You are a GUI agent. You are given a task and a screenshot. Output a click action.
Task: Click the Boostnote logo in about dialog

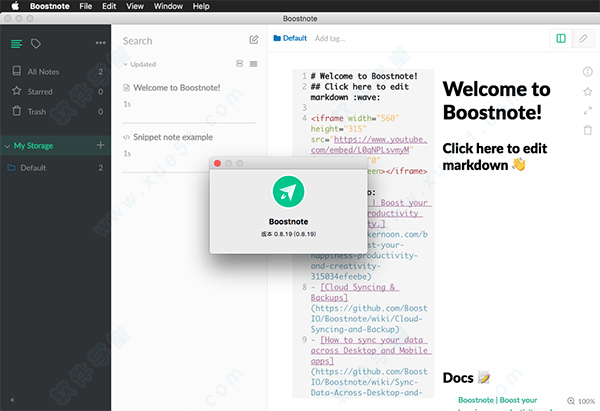pyautogui.click(x=289, y=191)
